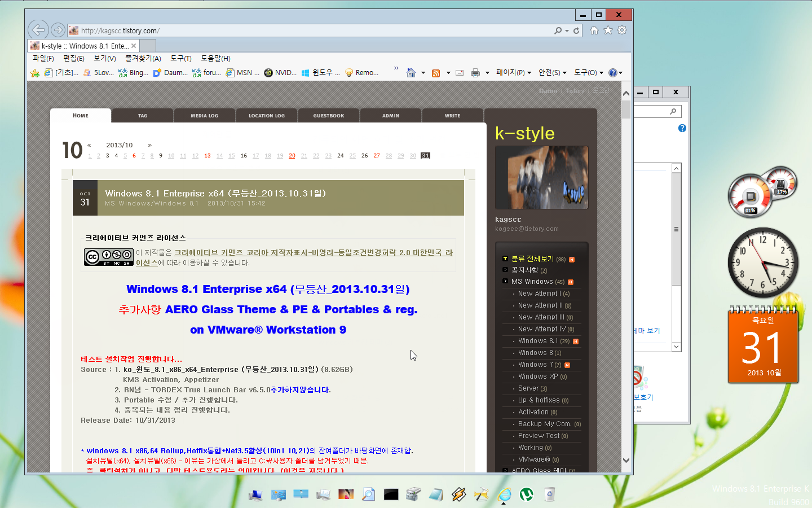Open the 파일(F) menu
This screenshot has width=812, height=508.
point(43,58)
